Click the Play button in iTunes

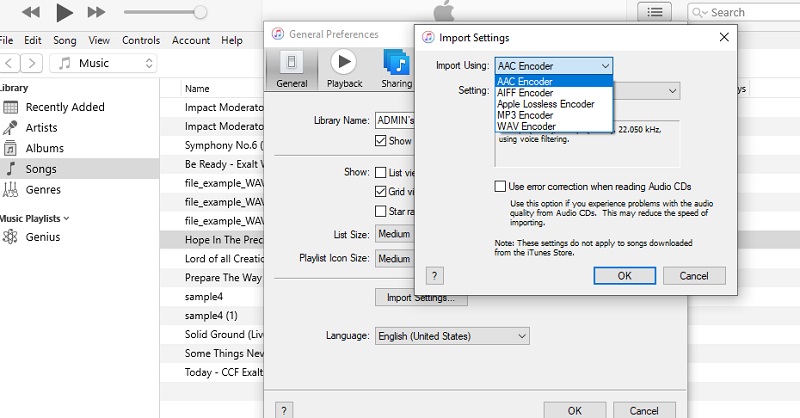(64, 12)
